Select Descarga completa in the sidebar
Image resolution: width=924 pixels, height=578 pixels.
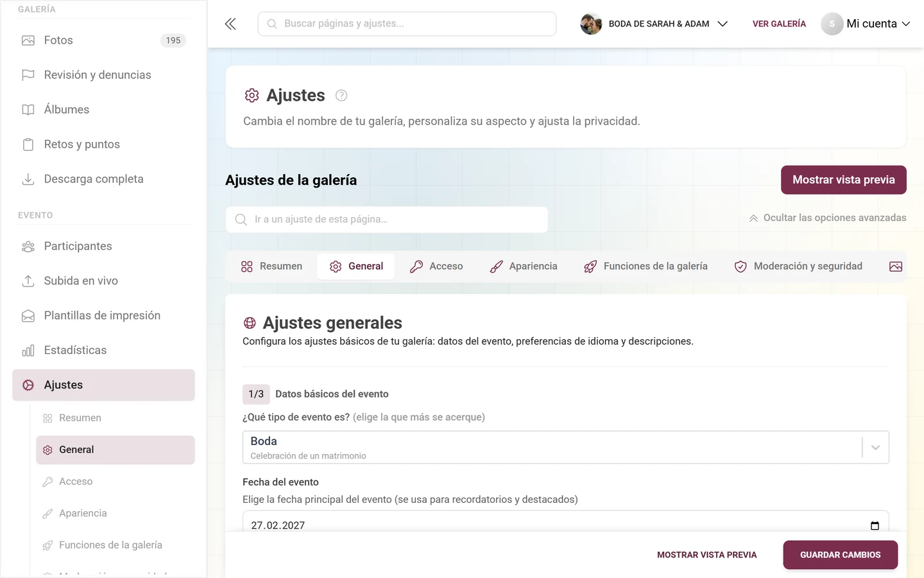(103, 179)
